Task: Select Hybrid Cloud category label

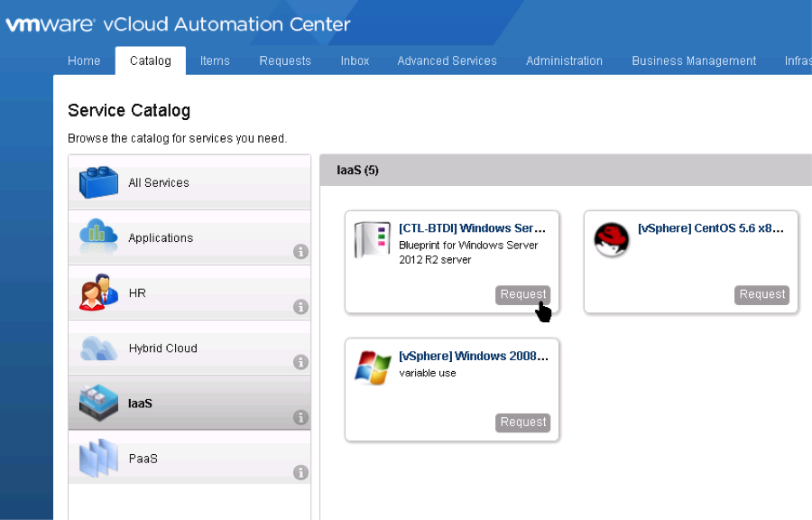Action: point(163,348)
